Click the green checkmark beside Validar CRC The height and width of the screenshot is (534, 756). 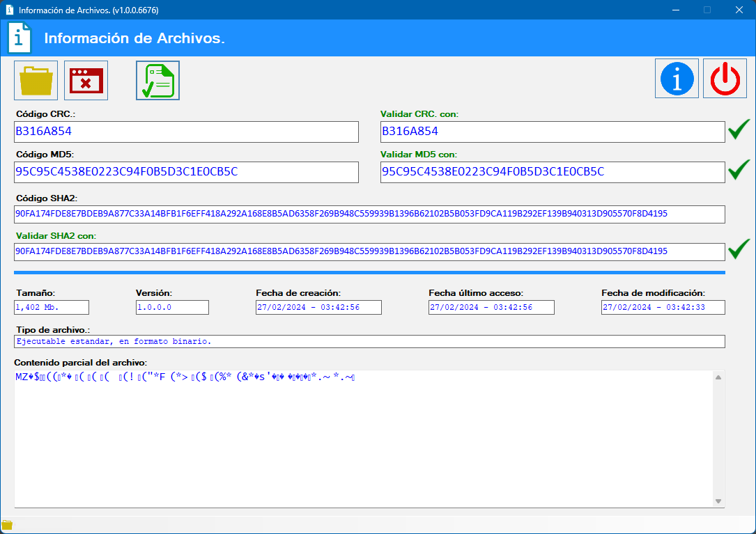tap(739, 130)
